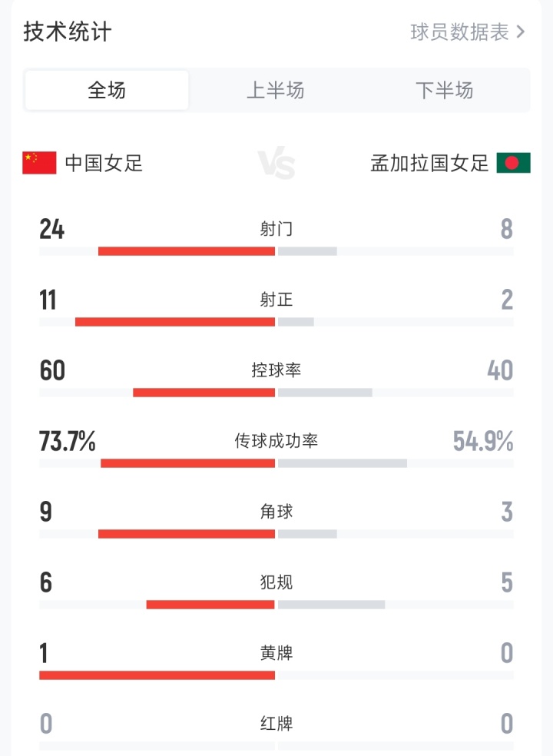Expand the chevron next to 球员数据表
The height and width of the screenshot is (756, 553).
520,32
